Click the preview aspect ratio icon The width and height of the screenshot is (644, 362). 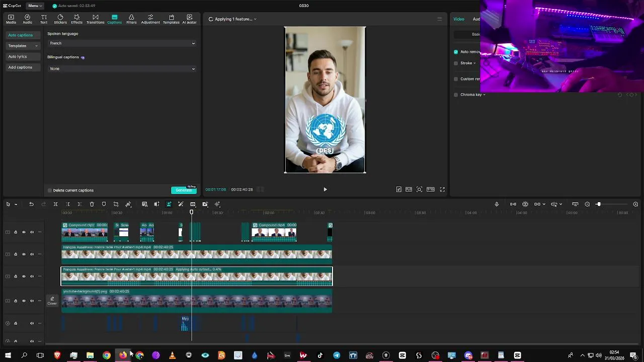(x=431, y=190)
